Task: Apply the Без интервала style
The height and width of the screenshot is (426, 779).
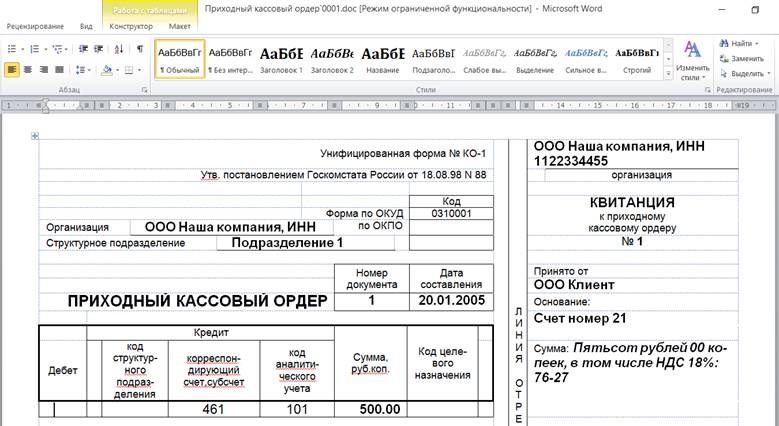Action: pos(231,59)
